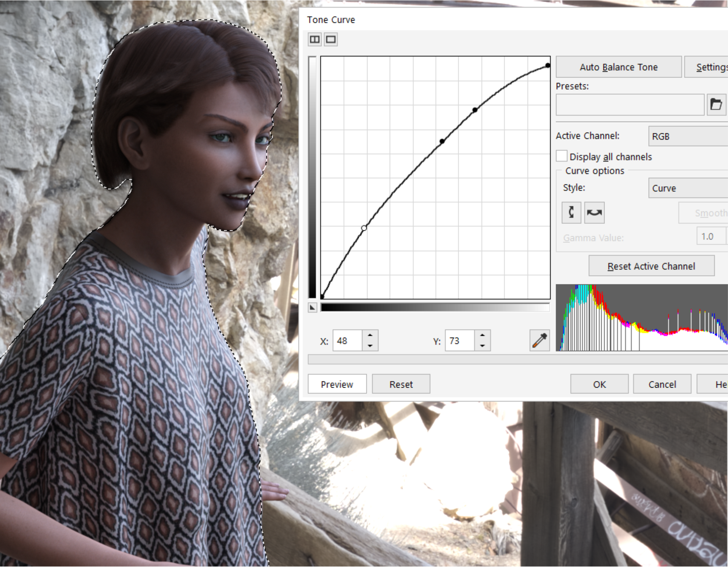Click the flip curve horizontally icon
This screenshot has height=568, width=728.
click(594, 212)
